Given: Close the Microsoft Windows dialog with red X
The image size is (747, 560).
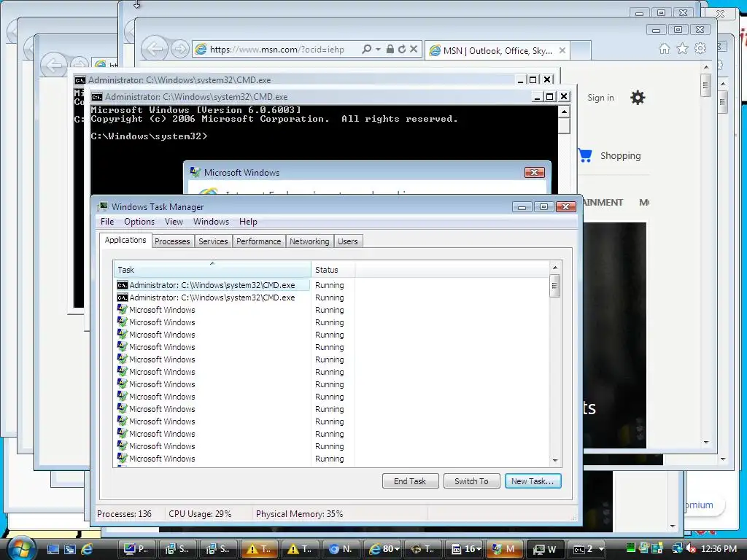Looking at the screenshot, I should pyautogui.click(x=534, y=172).
